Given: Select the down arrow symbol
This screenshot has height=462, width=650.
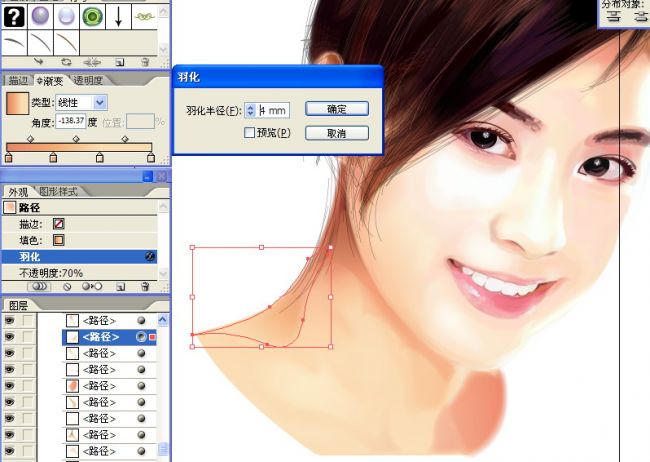Looking at the screenshot, I should click(119, 16).
